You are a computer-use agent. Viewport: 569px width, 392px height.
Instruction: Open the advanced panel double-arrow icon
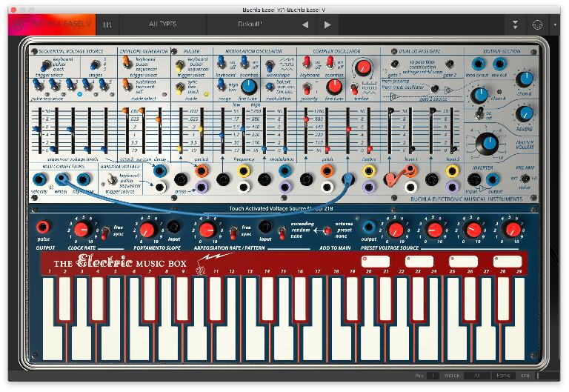pyautogui.click(x=516, y=24)
